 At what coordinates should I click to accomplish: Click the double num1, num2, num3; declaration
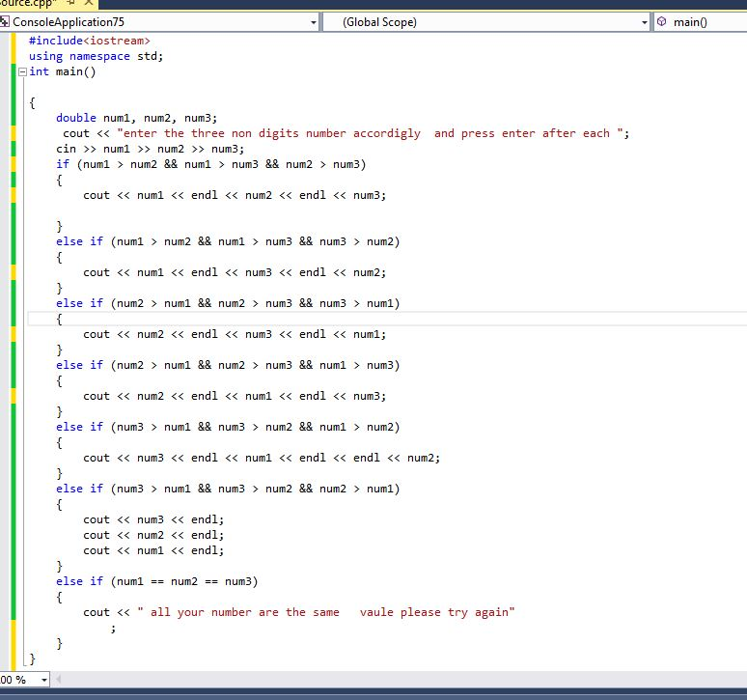click(136, 118)
